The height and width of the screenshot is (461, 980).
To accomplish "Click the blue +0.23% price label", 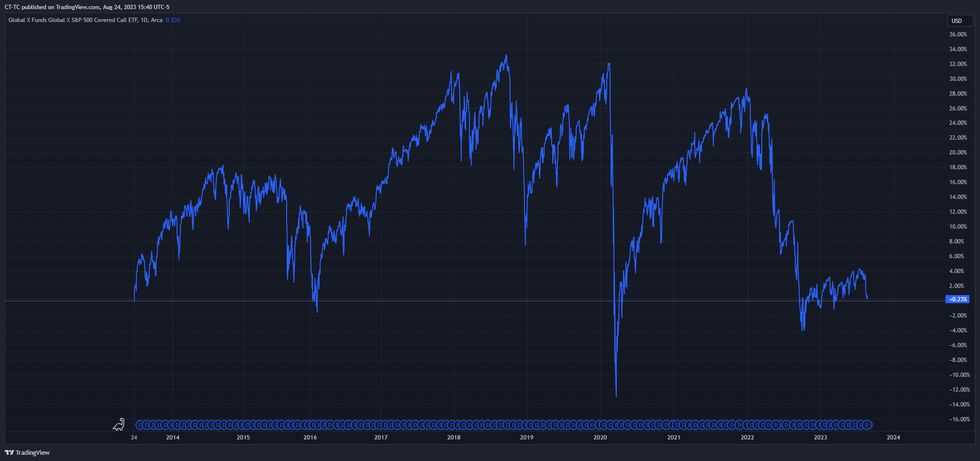I will (958, 299).
